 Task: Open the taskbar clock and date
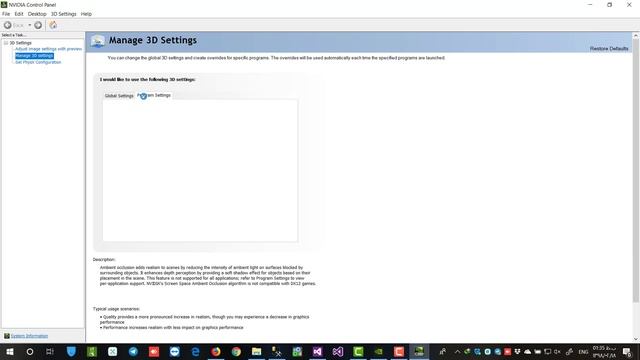604,351
